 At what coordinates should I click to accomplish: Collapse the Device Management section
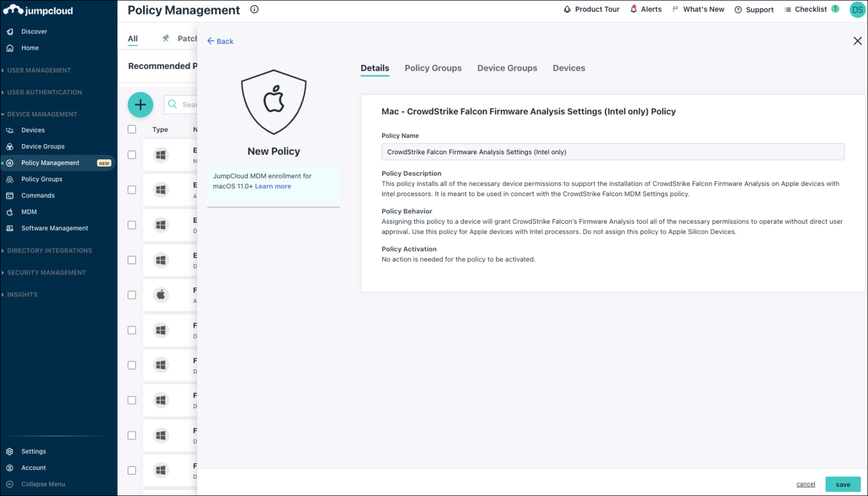click(42, 114)
